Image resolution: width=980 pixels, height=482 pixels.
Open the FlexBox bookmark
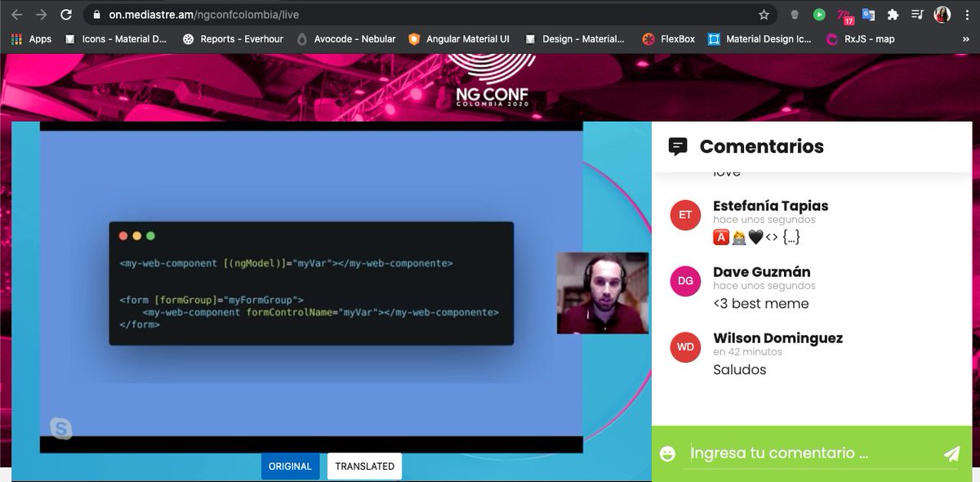(x=669, y=38)
